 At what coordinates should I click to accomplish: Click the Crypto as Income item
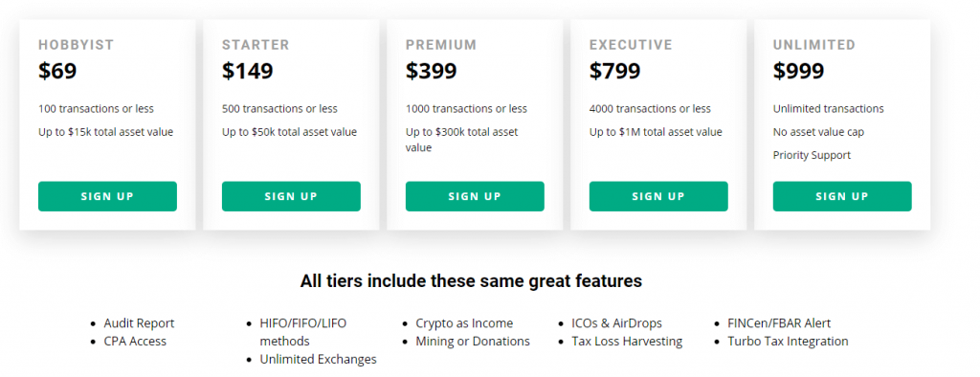[464, 323]
